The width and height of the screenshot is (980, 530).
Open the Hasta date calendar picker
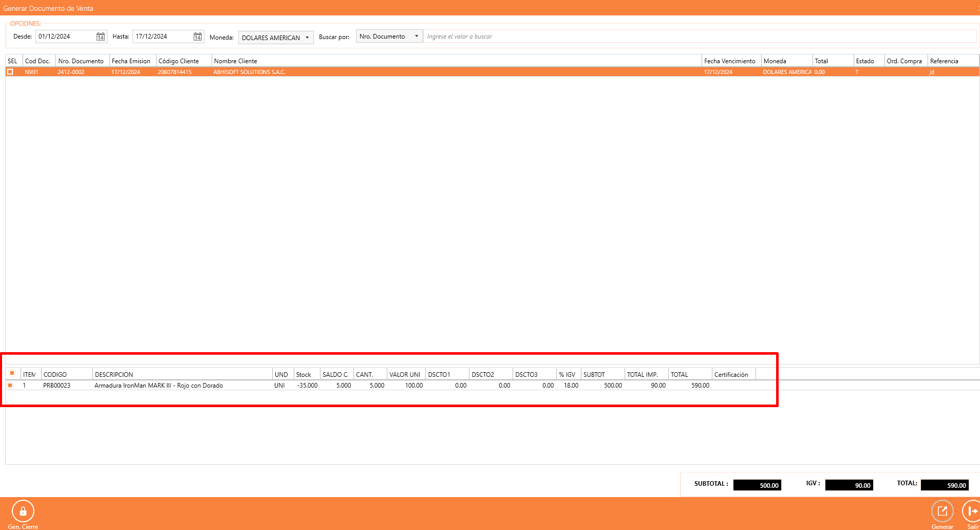pos(198,36)
